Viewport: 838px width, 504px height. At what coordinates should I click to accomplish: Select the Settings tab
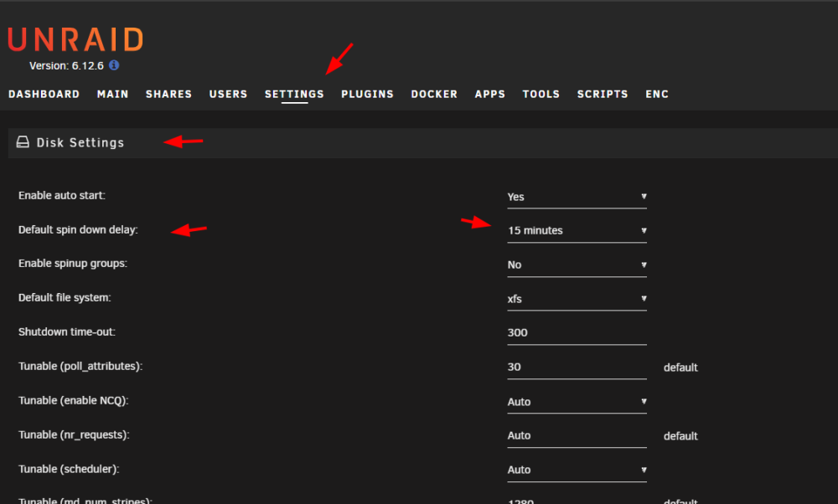pyautogui.click(x=294, y=94)
